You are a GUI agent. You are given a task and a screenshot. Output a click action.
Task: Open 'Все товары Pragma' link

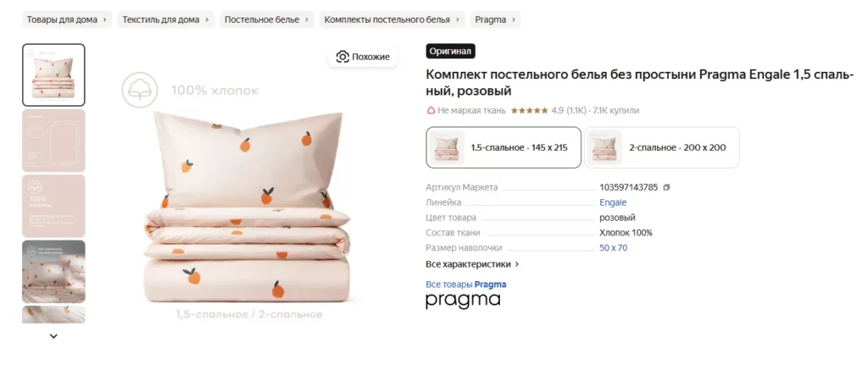tap(465, 284)
